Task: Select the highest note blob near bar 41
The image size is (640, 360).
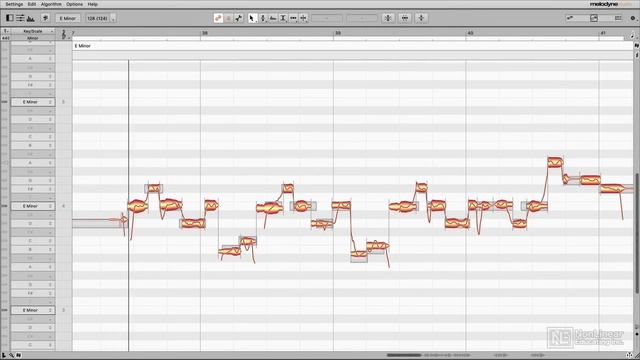Action: tap(555, 162)
